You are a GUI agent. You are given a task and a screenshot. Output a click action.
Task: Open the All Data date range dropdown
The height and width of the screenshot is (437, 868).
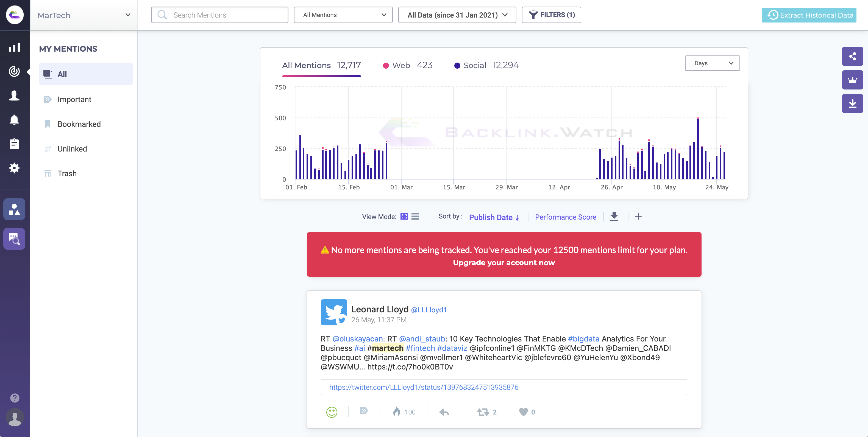pyautogui.click(x=457, y=15)
